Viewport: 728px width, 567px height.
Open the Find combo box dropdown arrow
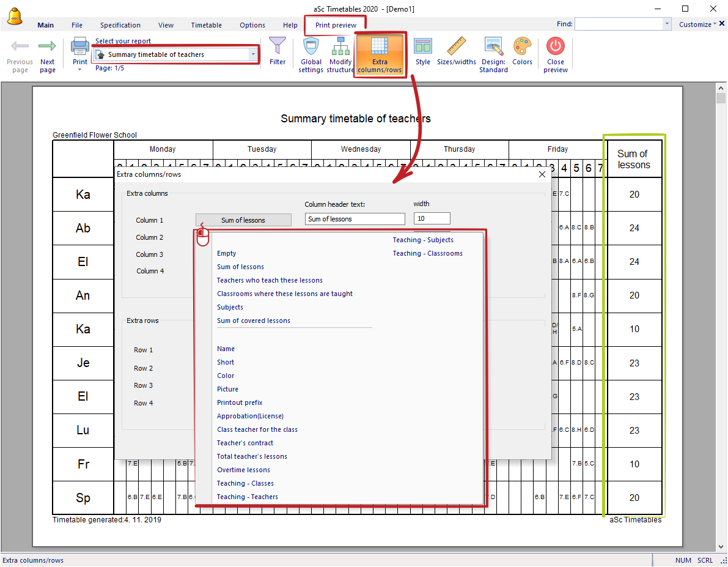[667, 24]
